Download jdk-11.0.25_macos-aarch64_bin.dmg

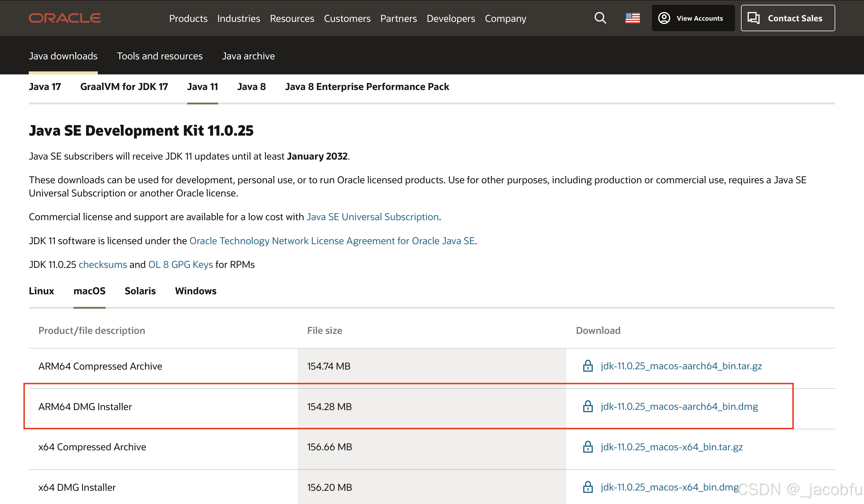click(679, 406)
